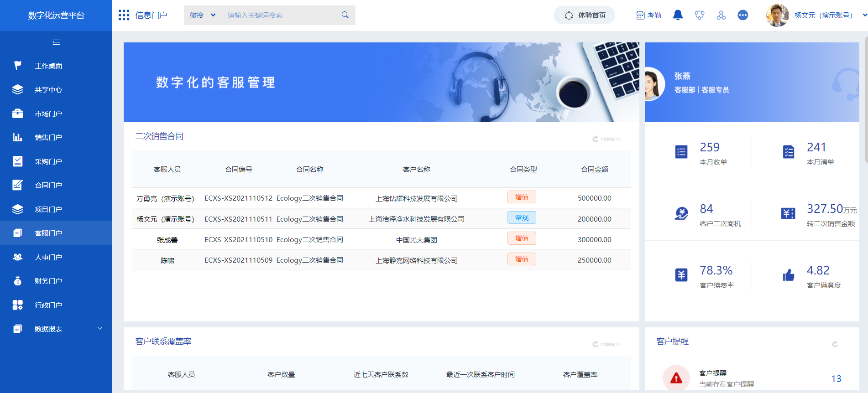Open the user account dropdown arrow
The width and height of the screenshot is (868, 393).
pos(864,15)
